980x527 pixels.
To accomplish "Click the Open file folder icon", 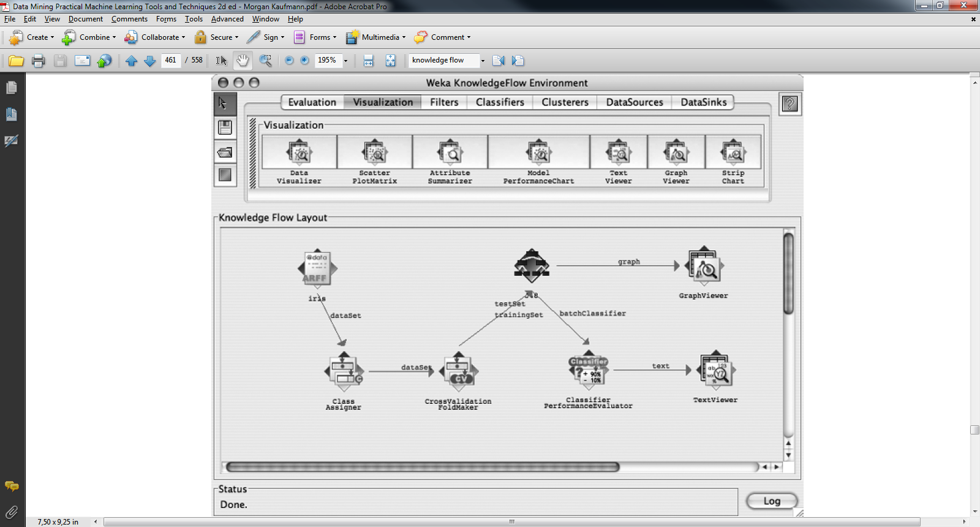I will [x=17, y=61].
